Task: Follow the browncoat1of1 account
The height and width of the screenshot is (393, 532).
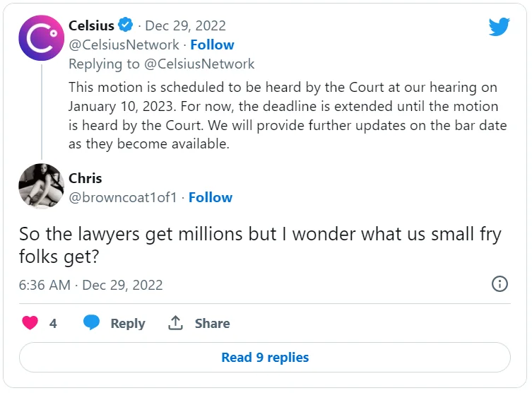Action: tap(210, 197)
